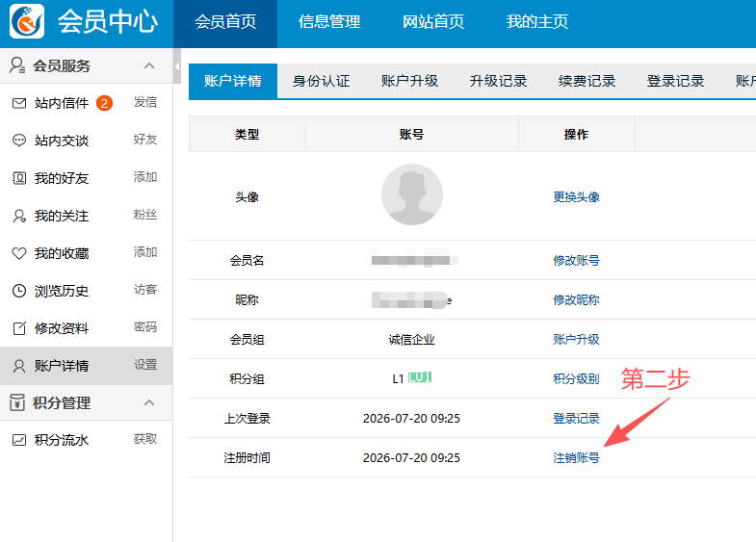Click the 账户详情 person icon
Screen dimensions: 756x542
point(19,366)
